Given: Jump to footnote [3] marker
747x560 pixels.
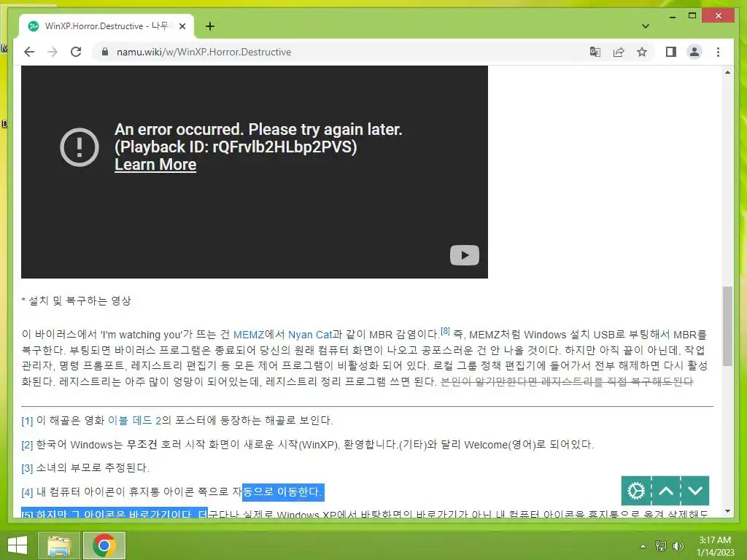Looking at the screenshot, I should (27, 468).
